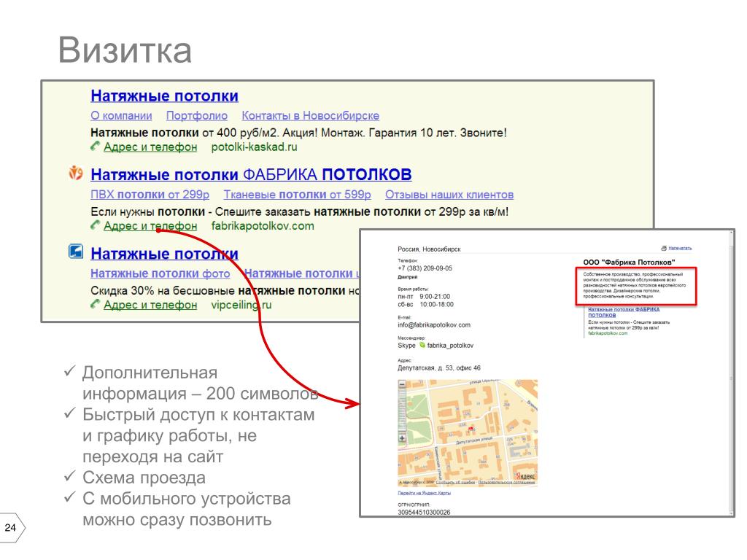Click Россия, Новосибирск header text
747x560 pixels.
pos(429,249)
